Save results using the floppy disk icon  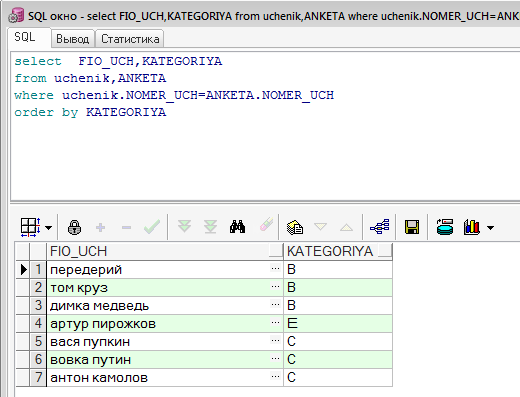point(412,227)
